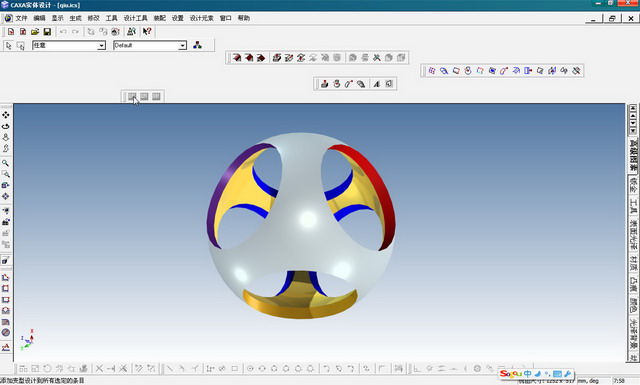
Task: Click the open file folder icon
Action: pos(35,31)
